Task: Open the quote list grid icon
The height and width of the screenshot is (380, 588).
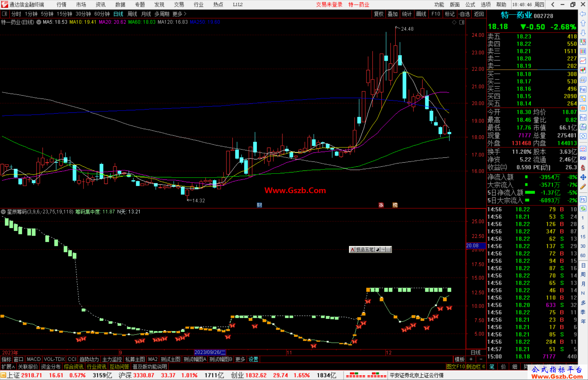Action: pyautogui.click(x=583, y=51)
